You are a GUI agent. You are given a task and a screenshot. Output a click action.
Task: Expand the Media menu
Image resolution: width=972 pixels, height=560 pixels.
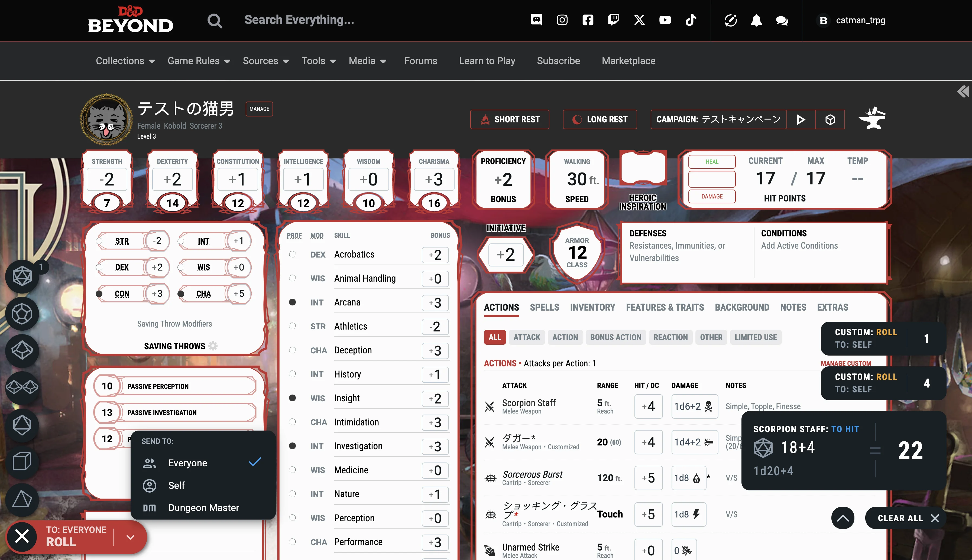click(x=367, y=61)
